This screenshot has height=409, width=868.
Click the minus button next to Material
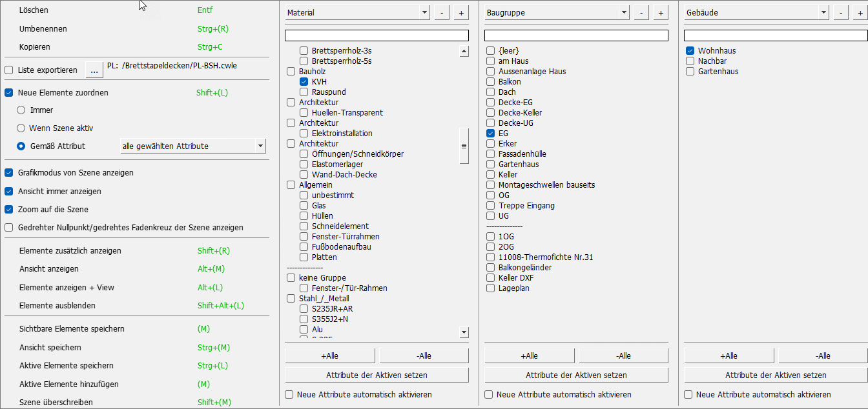point(442,12)
